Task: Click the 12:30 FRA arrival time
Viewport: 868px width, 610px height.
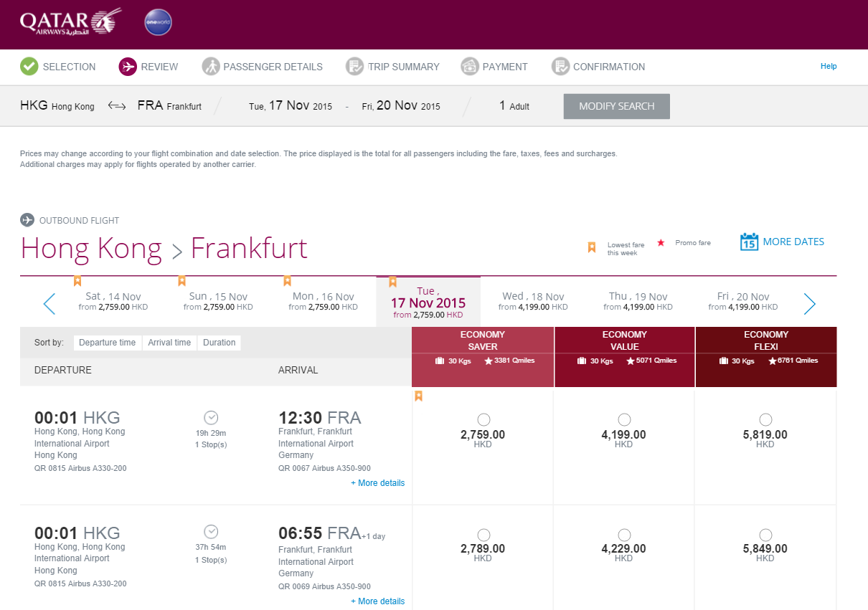Action: pos(320,417)
